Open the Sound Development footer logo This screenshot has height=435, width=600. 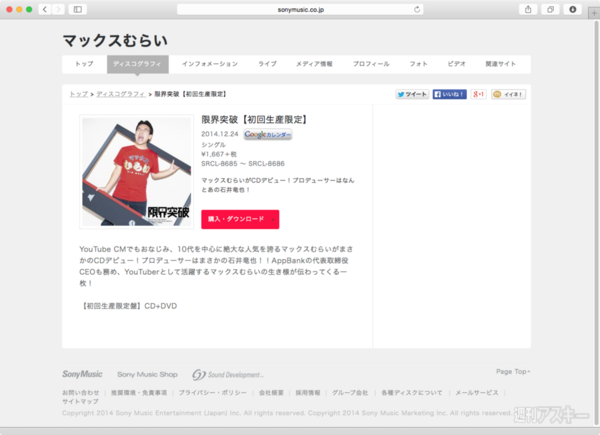point(228,375)
